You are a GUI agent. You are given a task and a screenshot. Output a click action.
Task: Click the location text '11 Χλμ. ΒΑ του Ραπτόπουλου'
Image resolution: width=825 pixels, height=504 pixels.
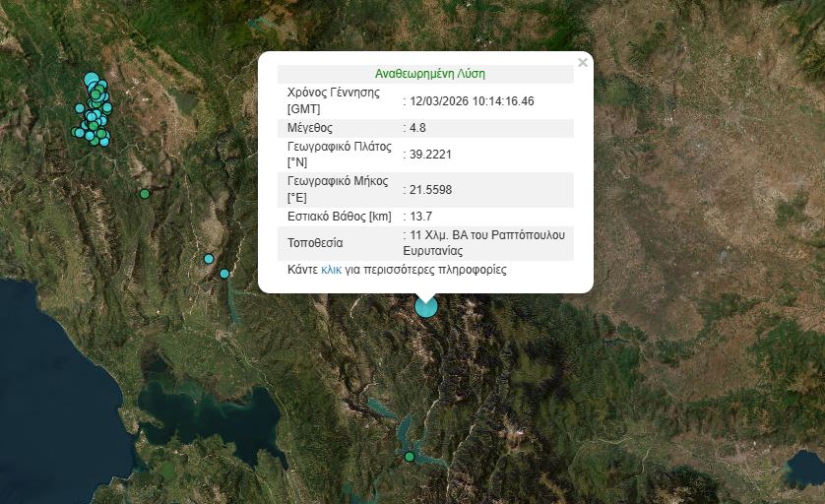click(488, 236)
